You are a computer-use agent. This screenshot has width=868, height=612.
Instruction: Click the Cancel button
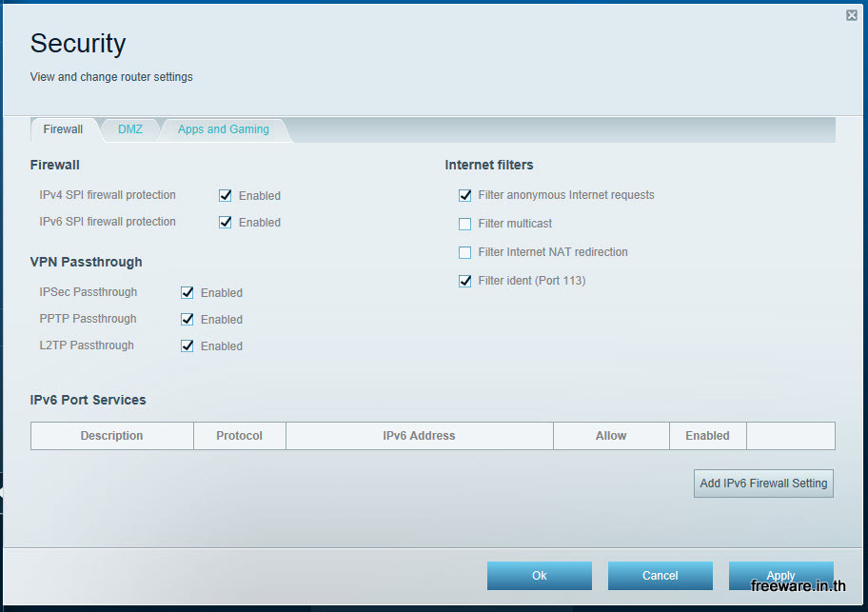click(660, 576)
